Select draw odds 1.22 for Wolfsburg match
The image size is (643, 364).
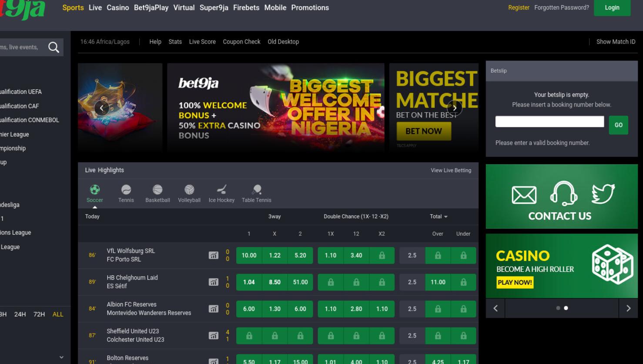[x=275, y=256]
